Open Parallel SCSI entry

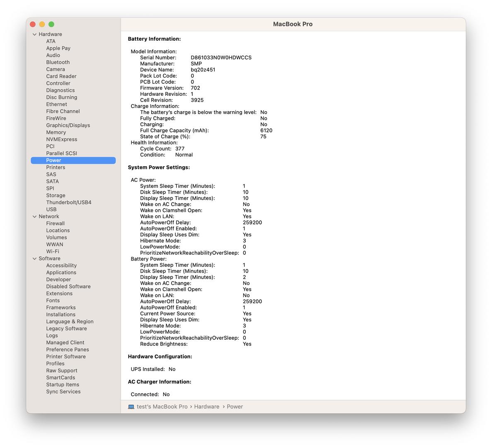(x=61, y=153)
